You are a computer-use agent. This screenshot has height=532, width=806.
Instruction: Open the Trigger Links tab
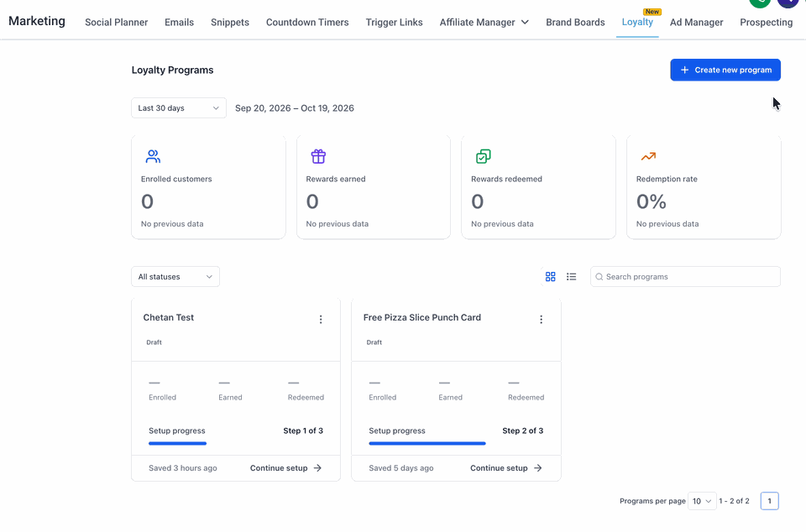395,22
